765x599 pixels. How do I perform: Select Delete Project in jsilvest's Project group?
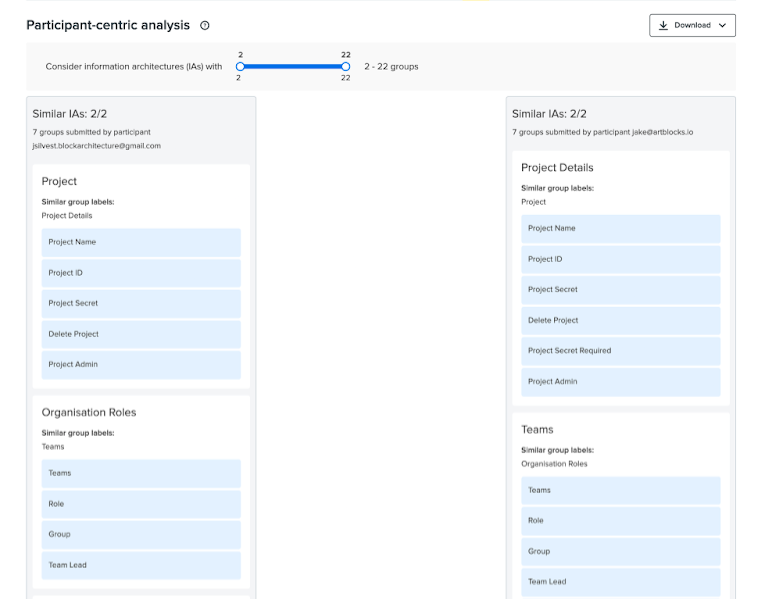pos(141,334)
